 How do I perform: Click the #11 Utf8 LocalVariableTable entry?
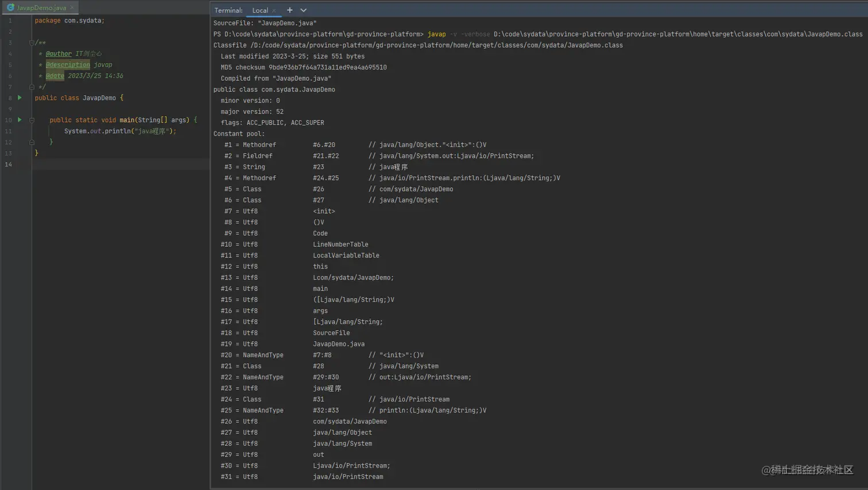click(x=300, y=255)
